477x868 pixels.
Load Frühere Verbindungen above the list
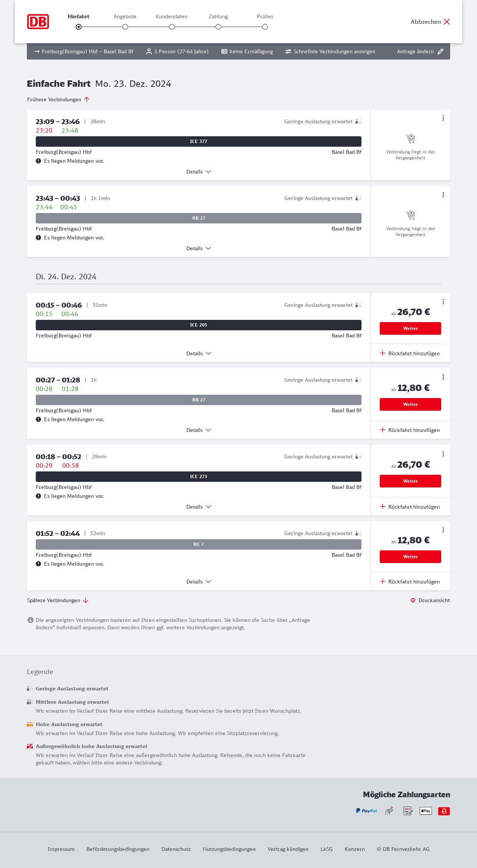[58, 99]
